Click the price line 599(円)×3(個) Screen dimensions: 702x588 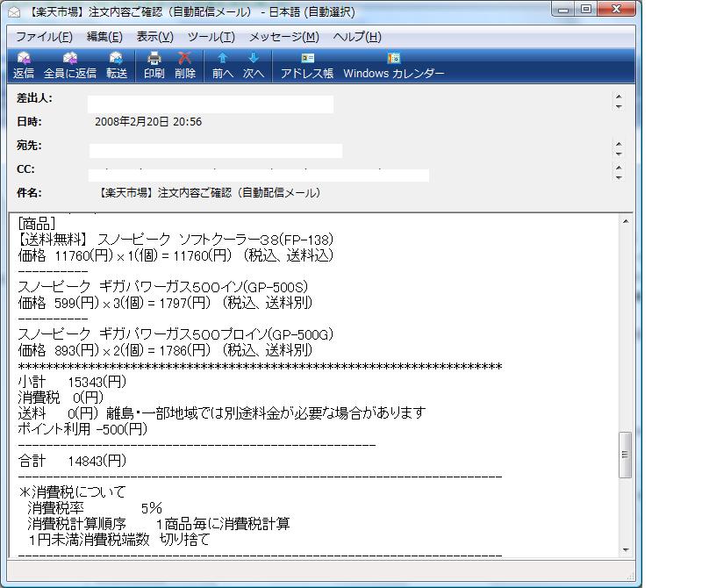click(165, 303)
